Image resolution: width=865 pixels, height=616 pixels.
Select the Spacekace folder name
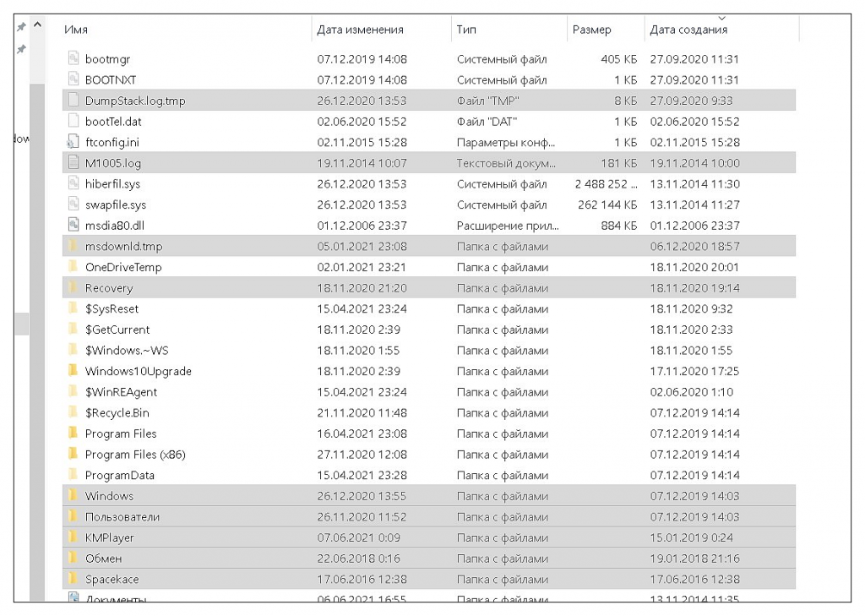tap(112, 580)
